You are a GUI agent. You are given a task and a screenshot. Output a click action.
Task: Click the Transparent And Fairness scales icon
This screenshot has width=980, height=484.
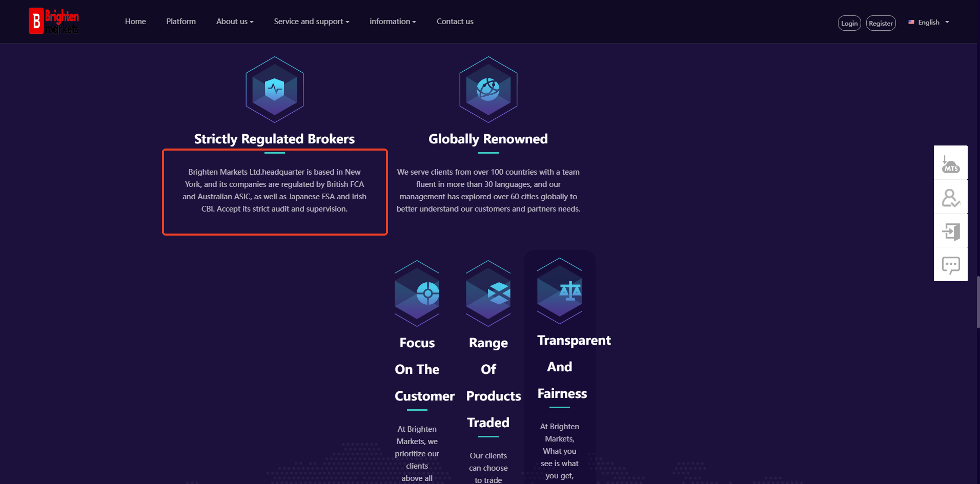click(560, 291)
